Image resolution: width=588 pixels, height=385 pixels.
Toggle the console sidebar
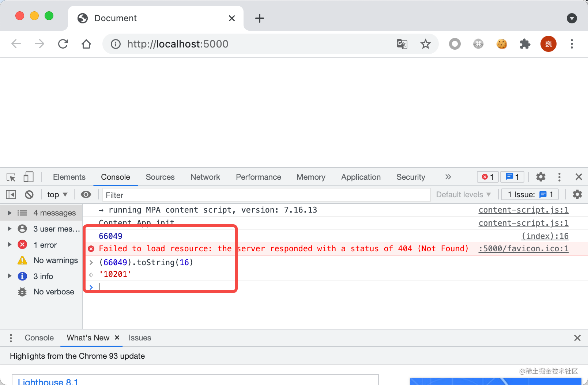pos(11,195)
